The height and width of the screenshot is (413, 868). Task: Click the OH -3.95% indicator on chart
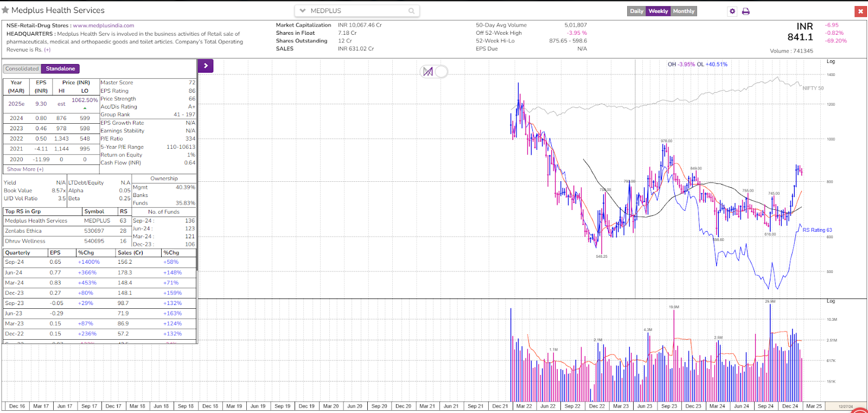[681, 64]
